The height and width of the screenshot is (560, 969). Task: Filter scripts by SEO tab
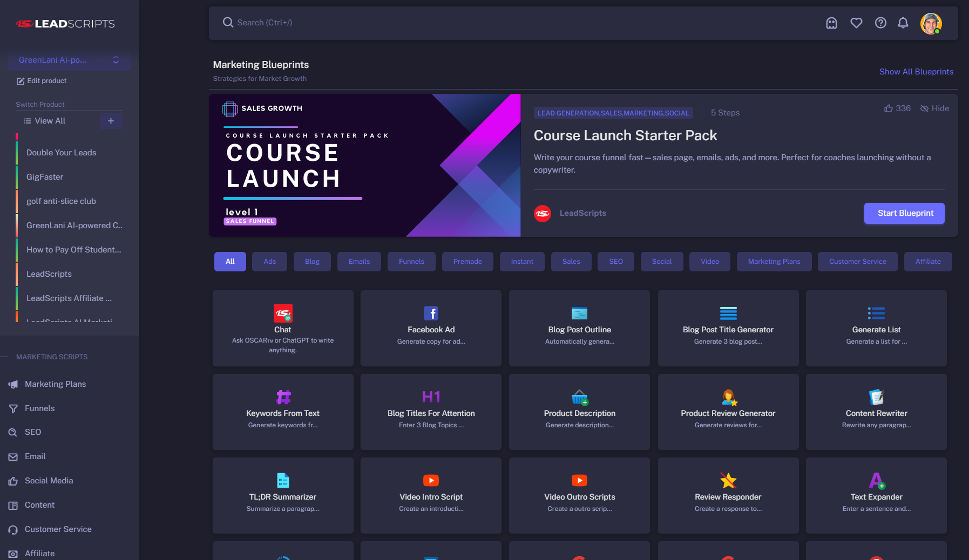coord(616,262)
